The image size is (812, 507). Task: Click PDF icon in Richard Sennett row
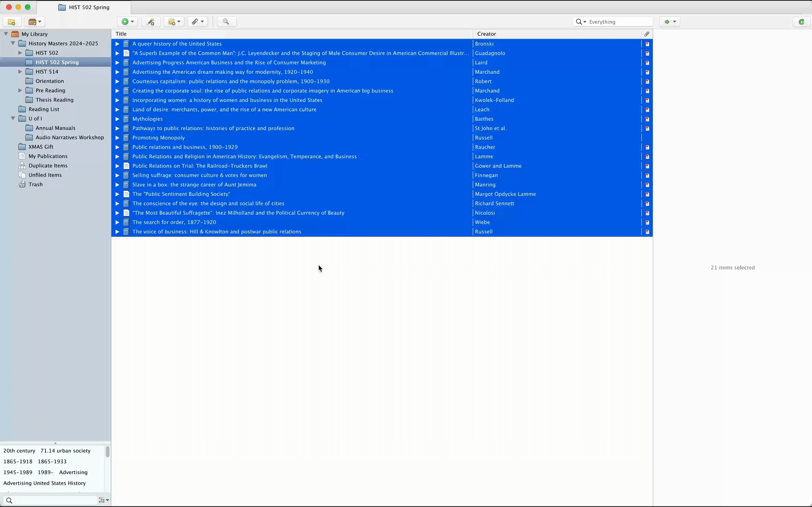(x=647, y=203)
